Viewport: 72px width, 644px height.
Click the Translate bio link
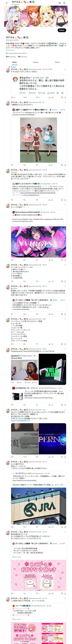coord(10,50)
